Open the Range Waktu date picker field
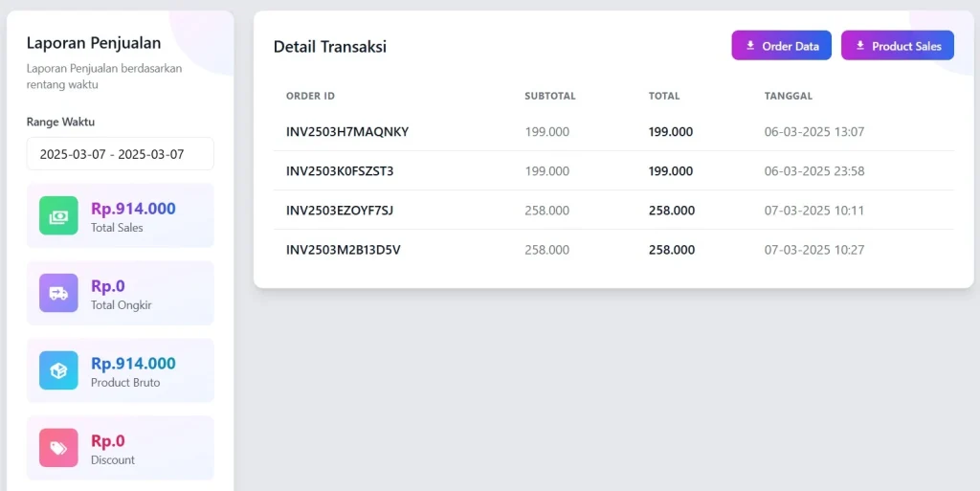 point(120,154)
